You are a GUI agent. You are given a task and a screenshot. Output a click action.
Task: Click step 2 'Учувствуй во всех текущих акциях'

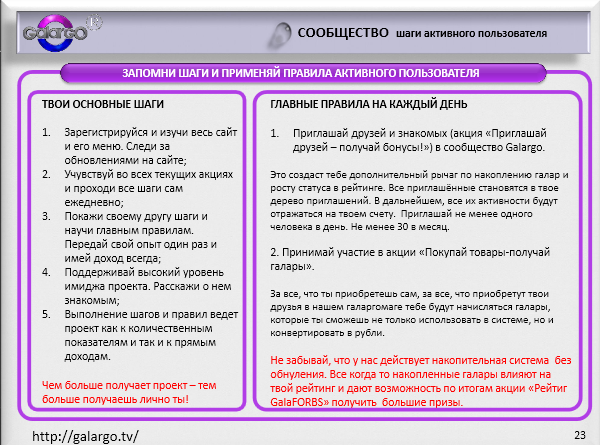pyautogui.click(x=138, y=188)
